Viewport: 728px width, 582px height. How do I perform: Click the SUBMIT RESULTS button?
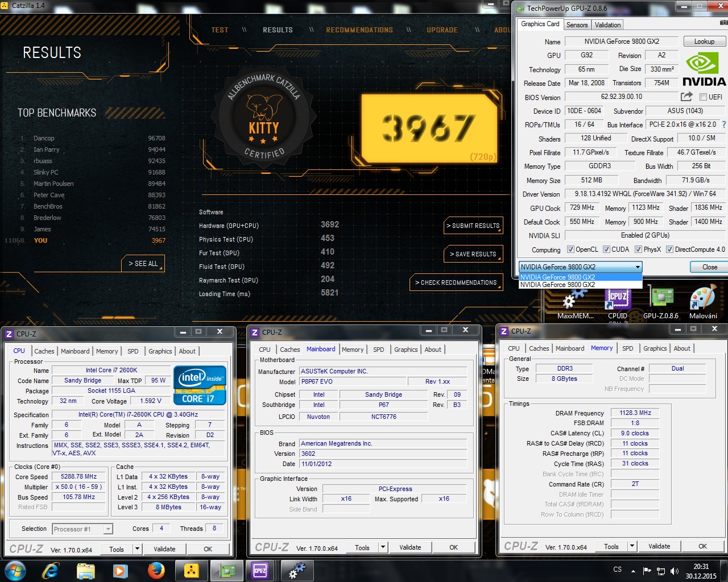[473, 226]
